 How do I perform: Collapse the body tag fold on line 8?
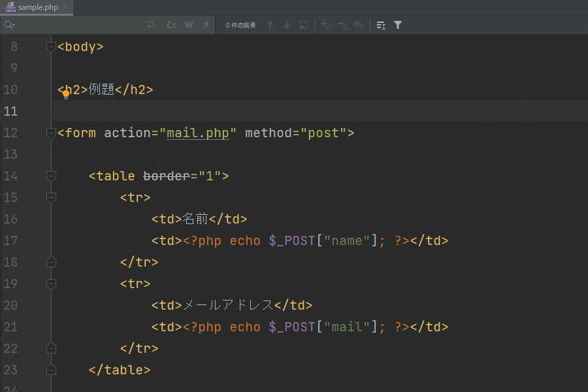(x=51, y=47)
